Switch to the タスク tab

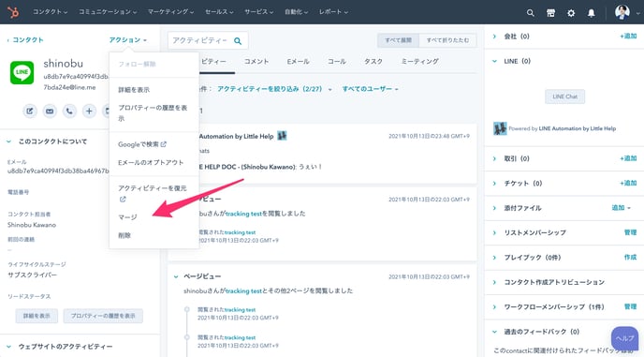point(373,61)
